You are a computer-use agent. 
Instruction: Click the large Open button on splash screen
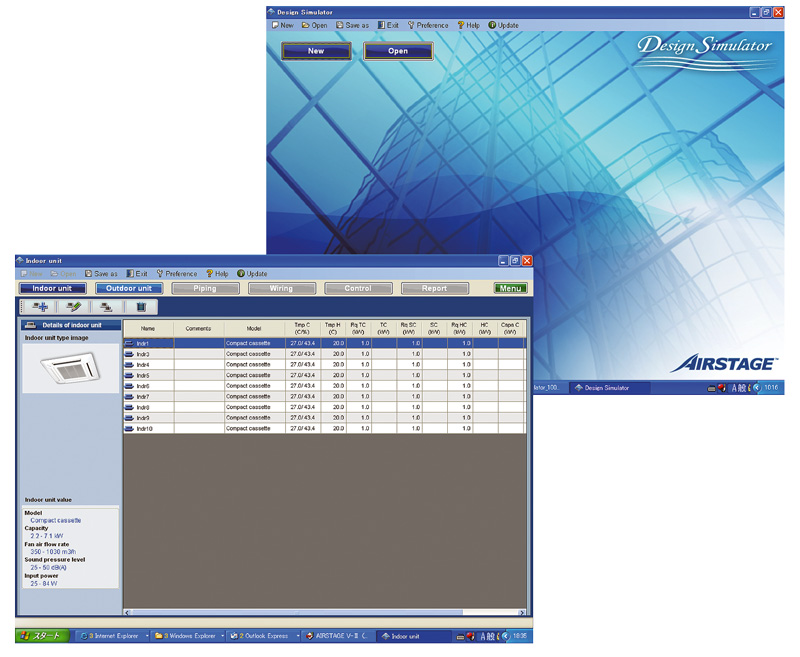(x=398, y=51)
